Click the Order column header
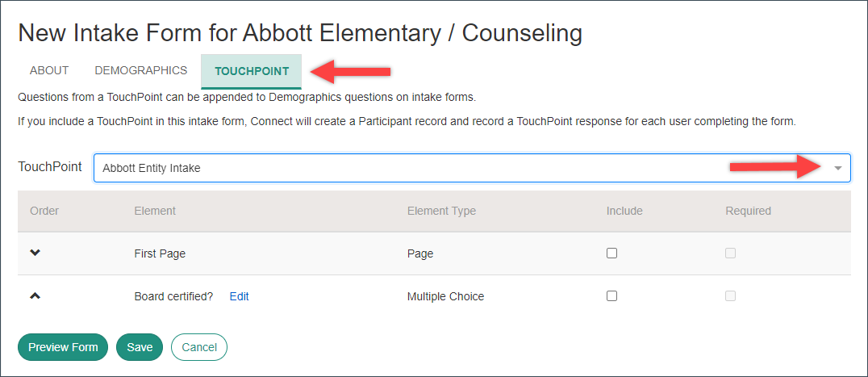This screenshot has width=868, height=377. click(x=44, y=211)
